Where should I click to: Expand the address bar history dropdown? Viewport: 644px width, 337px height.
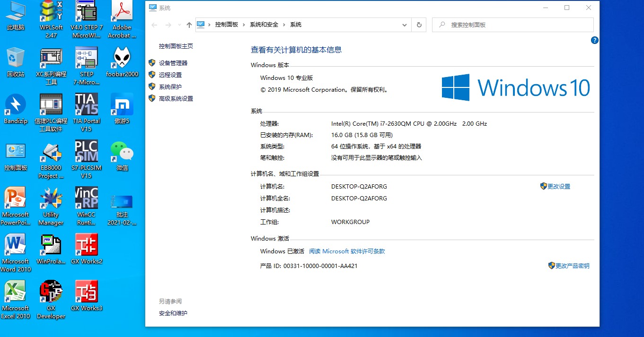pos(405,25)
